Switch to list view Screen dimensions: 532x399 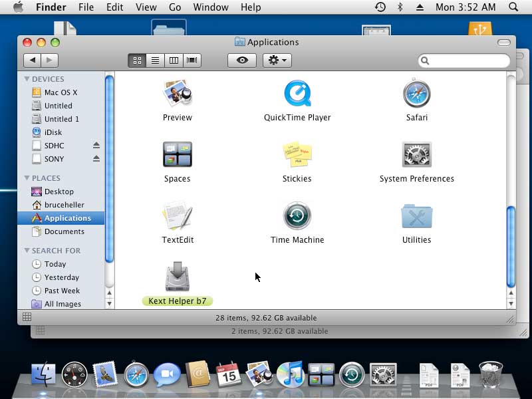pyautogui.click(x=155, y=61)
